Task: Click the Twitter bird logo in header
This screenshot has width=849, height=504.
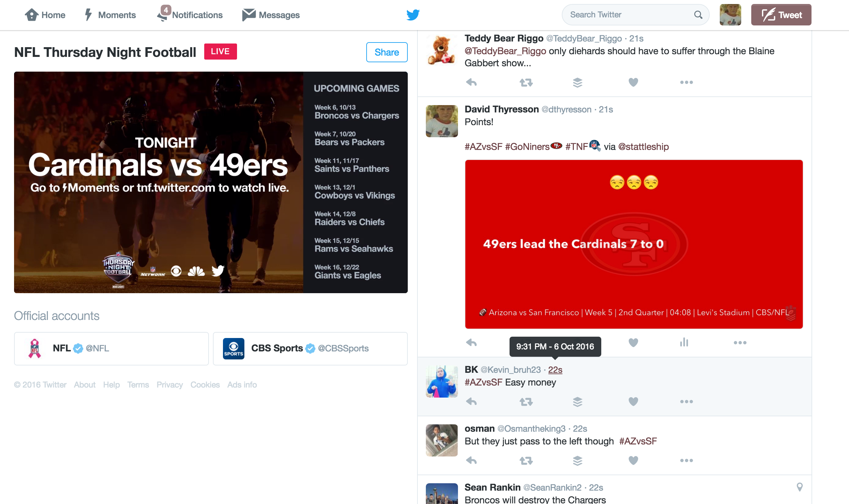Action: point(413,15)
